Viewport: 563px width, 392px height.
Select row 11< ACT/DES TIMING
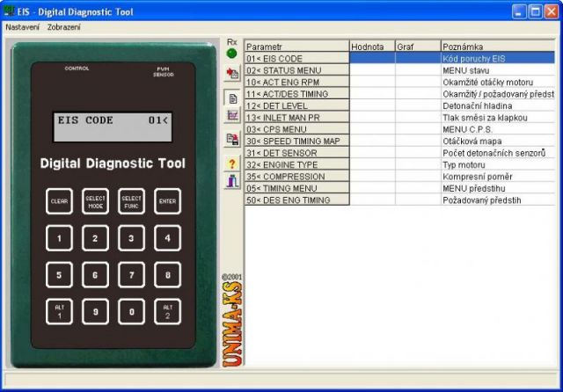[399, 94]
